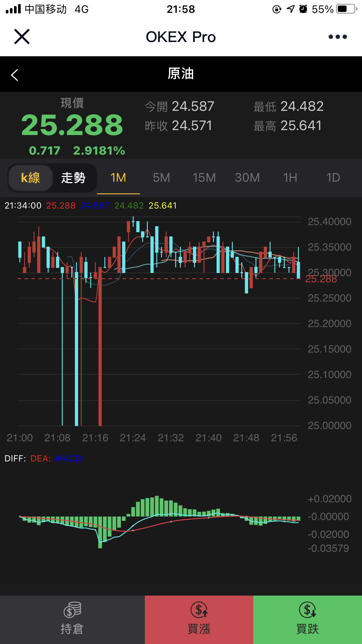
Task: Select the 1D timeframe tab
Action: (333, 178)
